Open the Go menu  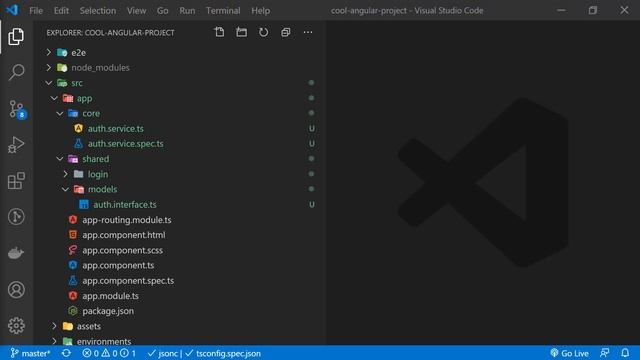coord(162,11)
